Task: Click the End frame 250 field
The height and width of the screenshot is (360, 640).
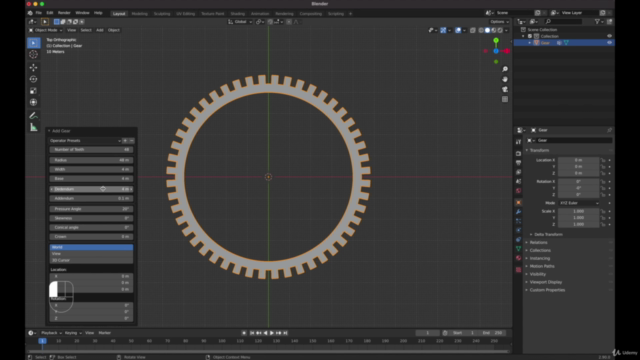Action: pyautogui.click(x=493, y=333)
